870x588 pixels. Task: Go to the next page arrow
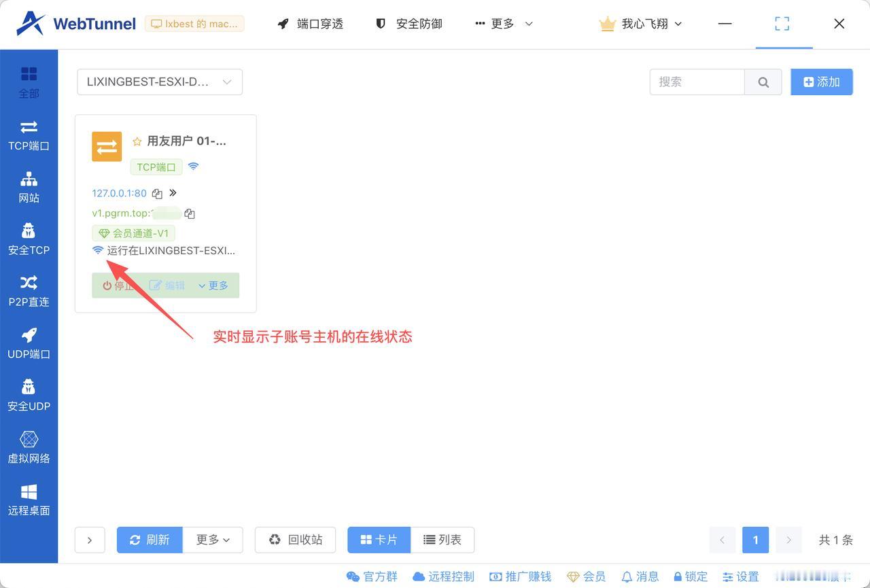pyautogui.click(x=788, y=540)
